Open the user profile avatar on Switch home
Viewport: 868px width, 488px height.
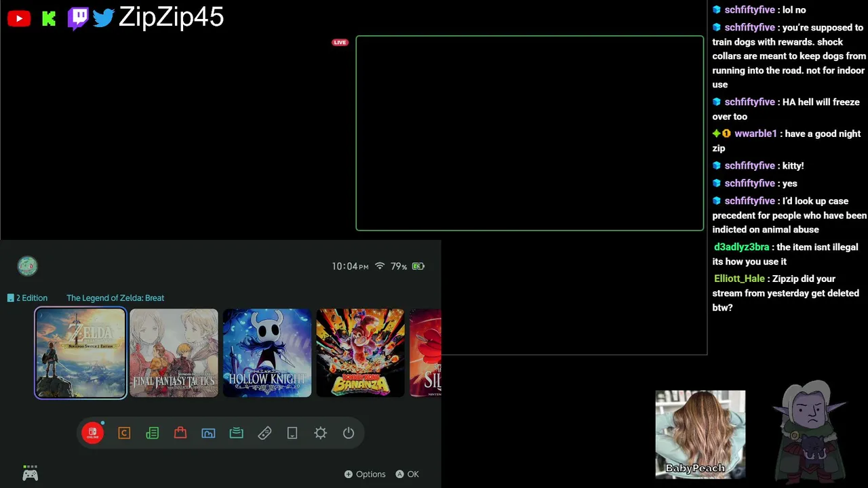click(27, 266)
